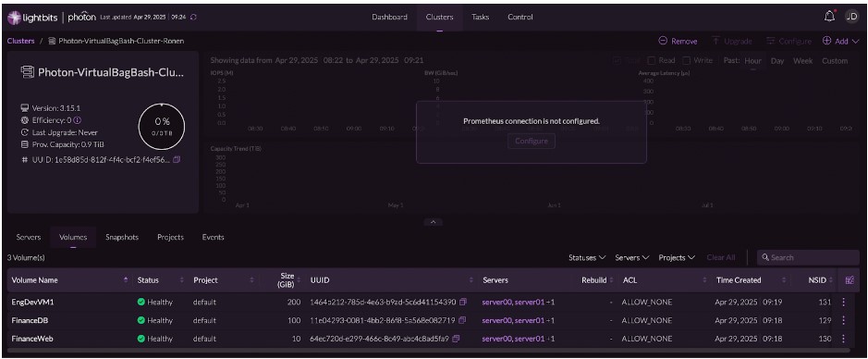Toggle the Write checkbox
Screen dimensions: 868x359
(x=687, y=60)
